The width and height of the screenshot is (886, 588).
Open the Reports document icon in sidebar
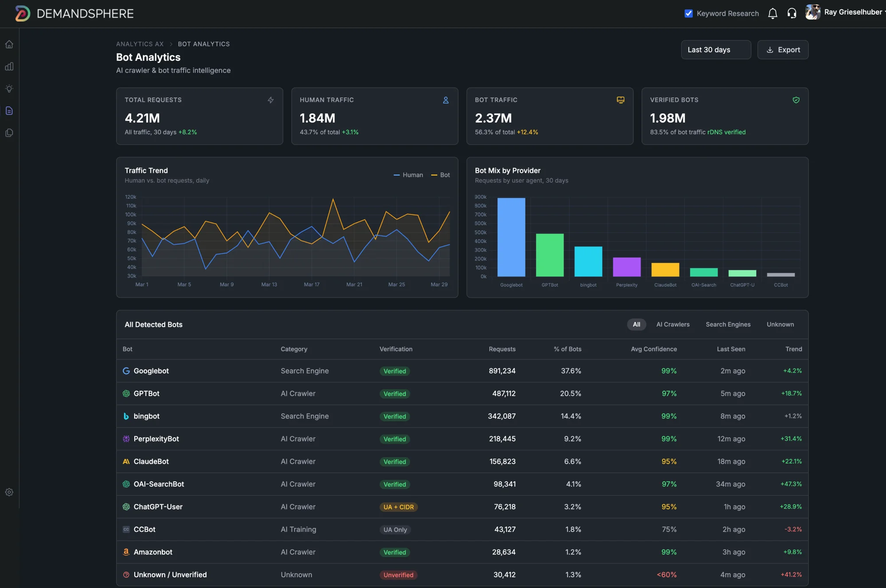pyautogui.click(x=9, y=111)
